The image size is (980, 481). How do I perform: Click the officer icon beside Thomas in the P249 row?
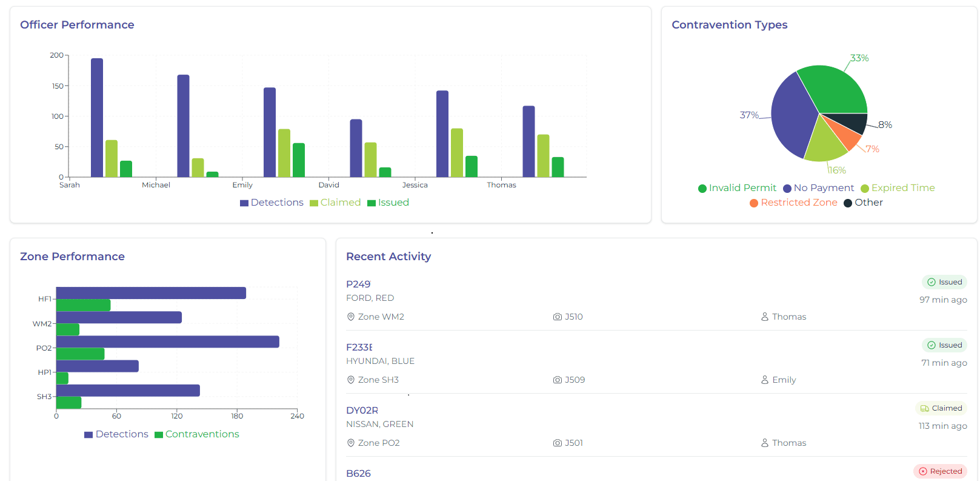pos(765,317)
